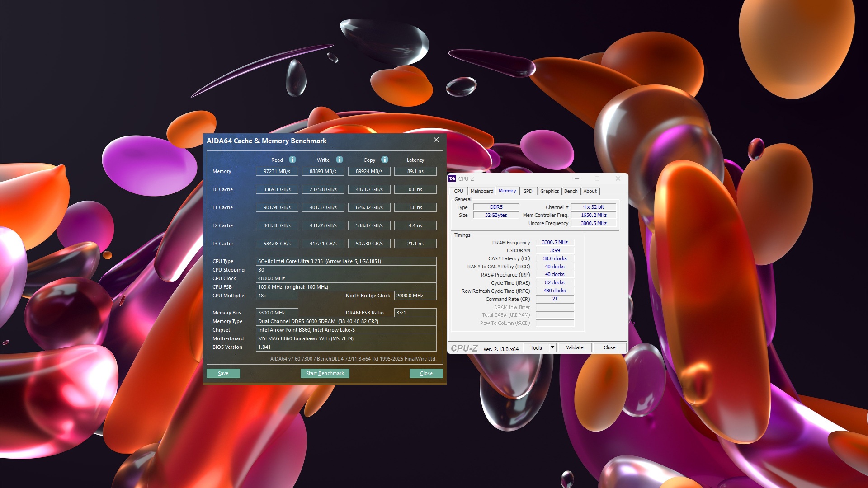The height and width of the screenshot is (488, 868).
Task: Click the Uncore Frequency value 3800.5 MHz
Action: pyautogui.click(x=594, y=223)
